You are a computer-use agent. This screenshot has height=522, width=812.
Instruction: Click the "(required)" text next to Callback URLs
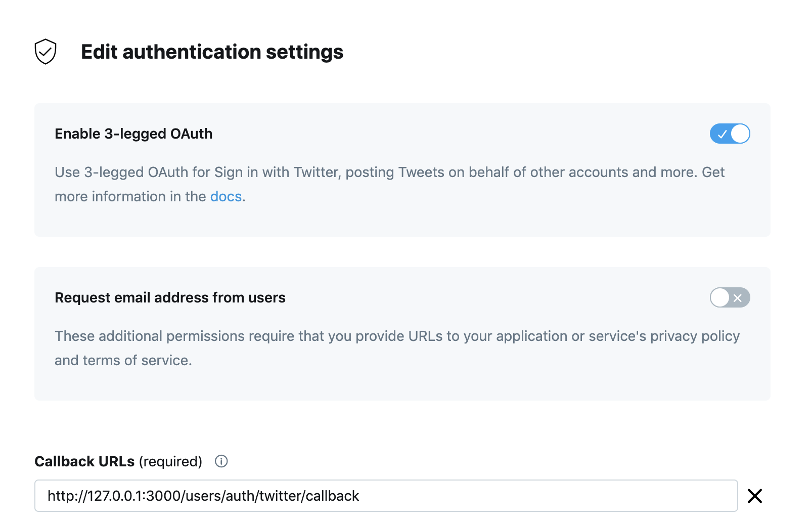pyautogui.click(x=170, y=461)
